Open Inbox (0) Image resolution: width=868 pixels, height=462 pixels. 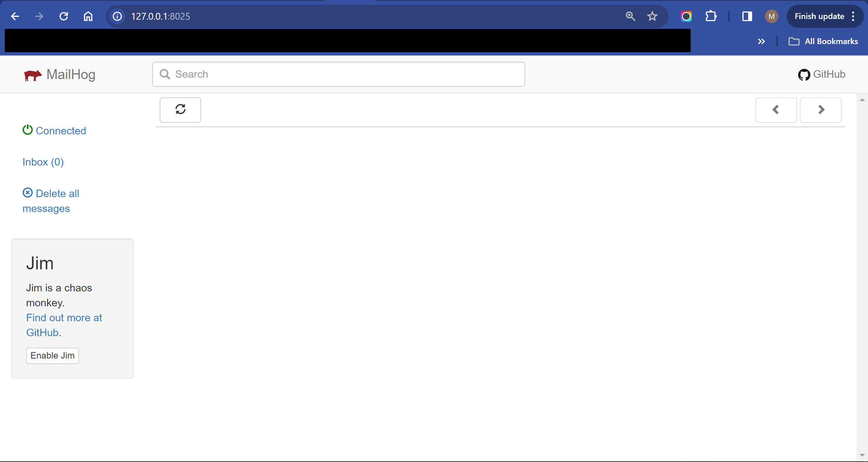click(43, 162)
